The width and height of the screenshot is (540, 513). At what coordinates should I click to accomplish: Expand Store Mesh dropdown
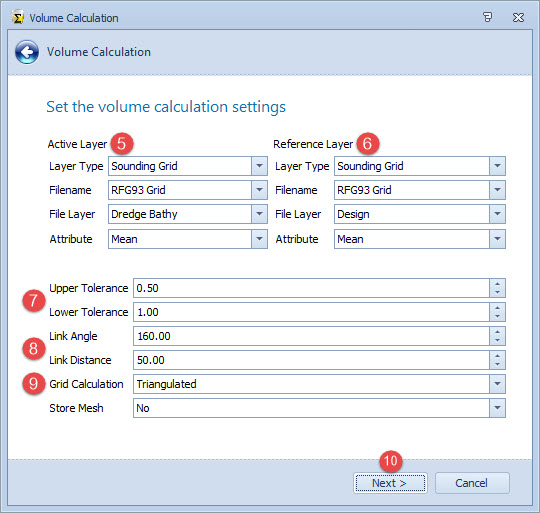497,408
